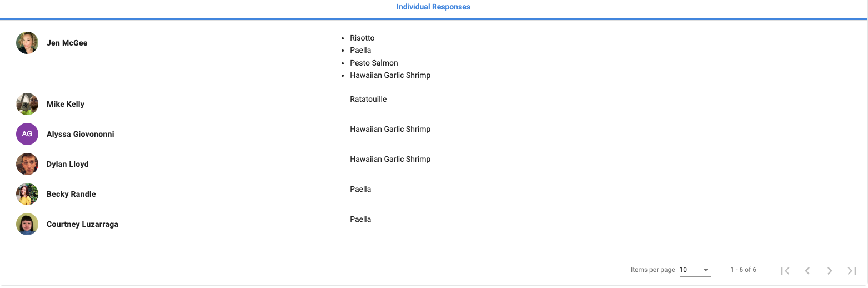Click Mike Kelly's profile avatar
Viewport: 868px width, 288px height.
coord(27,104)
